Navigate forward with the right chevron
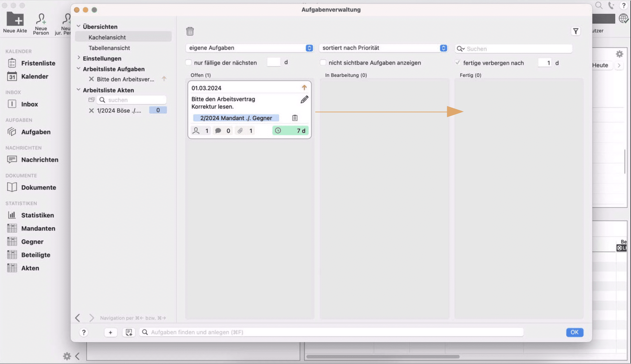 coord(92,318)
